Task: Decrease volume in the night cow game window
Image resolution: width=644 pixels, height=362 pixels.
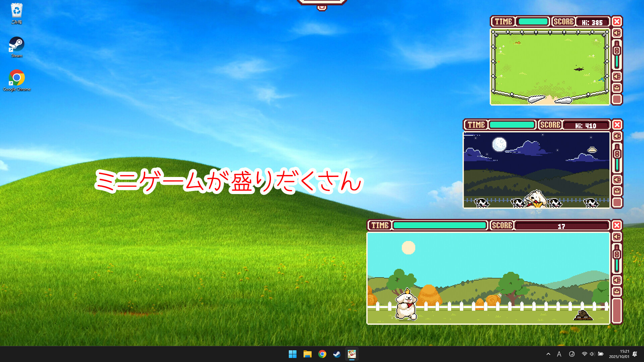Action: point(616,180)
